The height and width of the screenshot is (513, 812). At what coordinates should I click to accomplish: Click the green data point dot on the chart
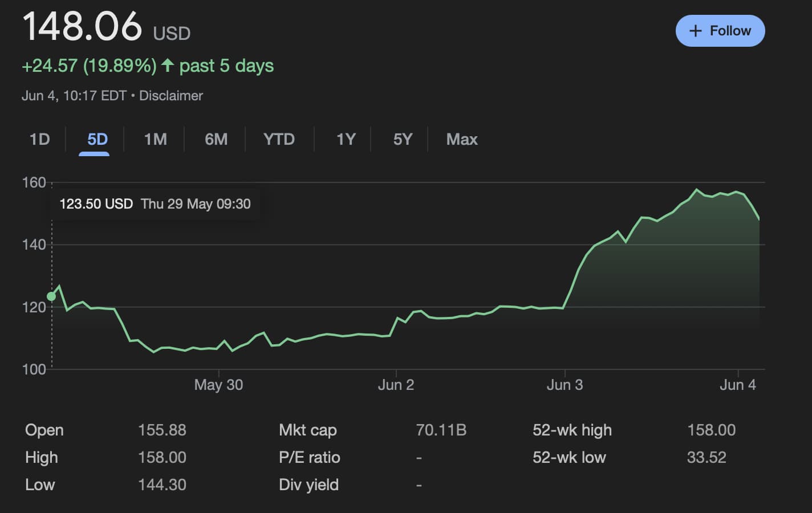(x=51, y=296)
